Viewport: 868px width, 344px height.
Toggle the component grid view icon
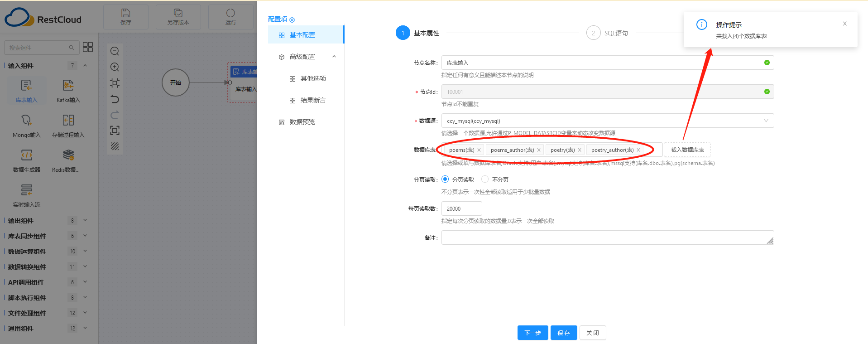[x=88, y=47]
